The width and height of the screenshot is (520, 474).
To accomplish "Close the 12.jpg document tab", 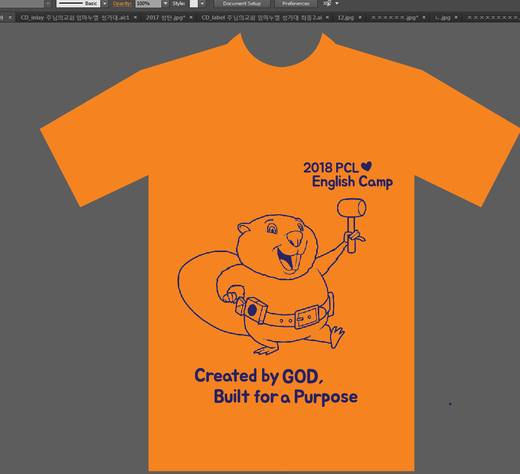I will click(x=360, y=18).
